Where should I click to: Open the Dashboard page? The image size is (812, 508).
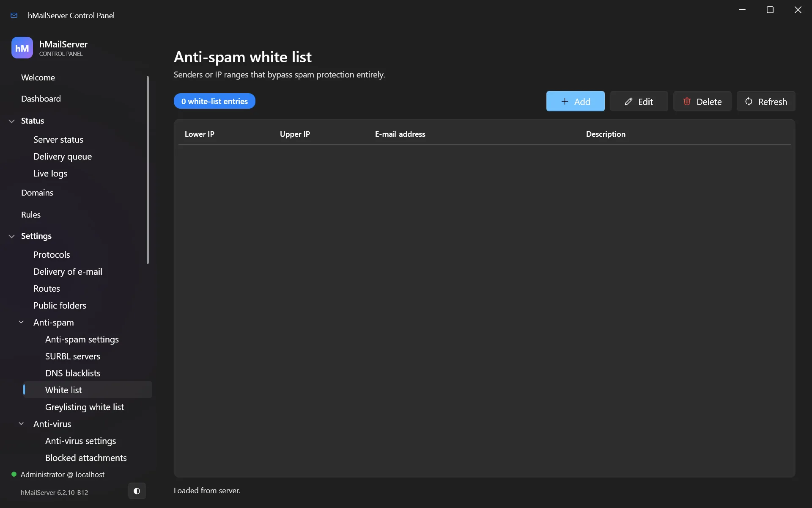[41, 99]
